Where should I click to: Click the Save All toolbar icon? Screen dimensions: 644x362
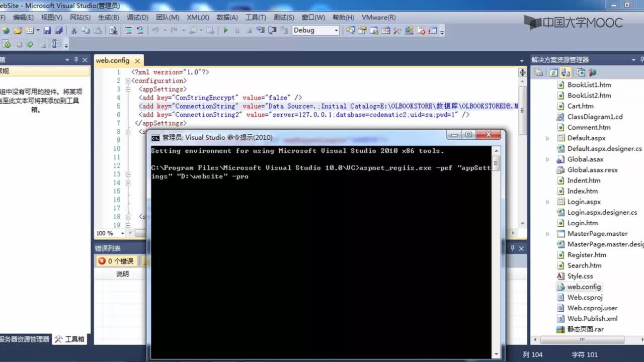(x=59, y=31)
